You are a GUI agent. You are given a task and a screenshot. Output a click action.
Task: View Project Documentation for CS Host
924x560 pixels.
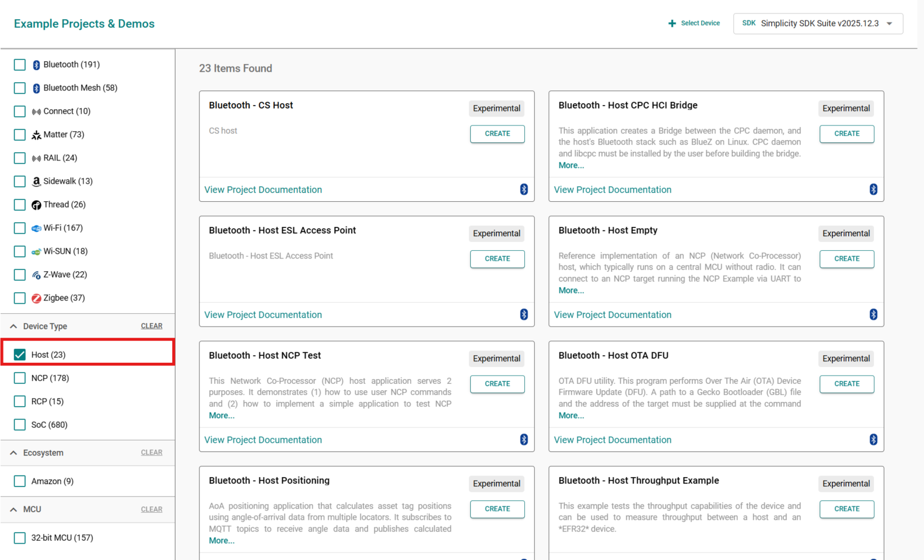(263, 190)
